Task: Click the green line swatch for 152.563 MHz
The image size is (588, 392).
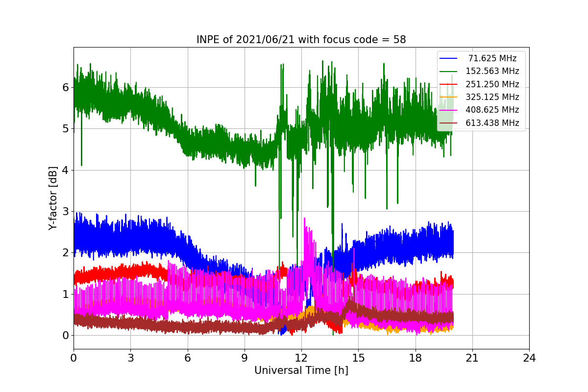Action: point(449,71)
